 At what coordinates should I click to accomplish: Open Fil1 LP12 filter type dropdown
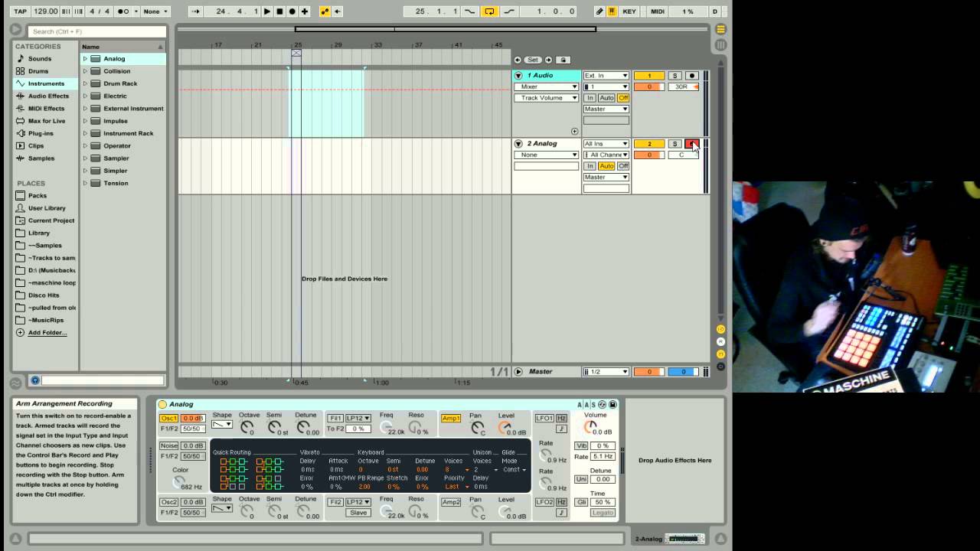tap(358, 418)
